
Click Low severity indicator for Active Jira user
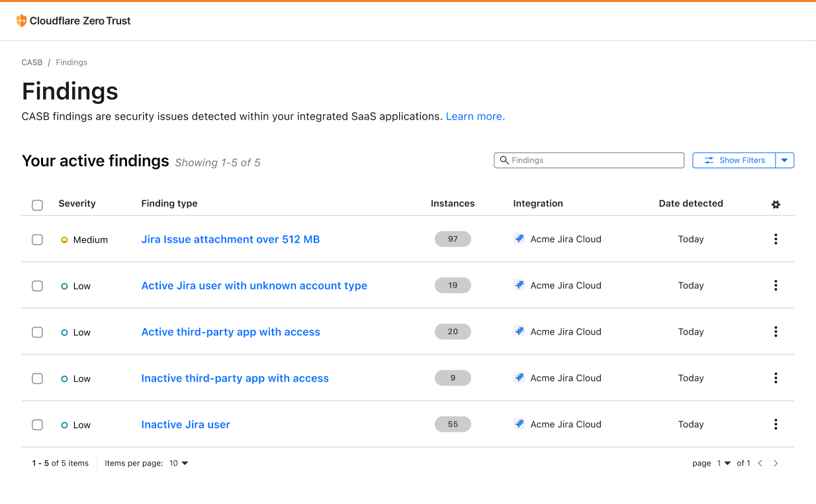64,286
